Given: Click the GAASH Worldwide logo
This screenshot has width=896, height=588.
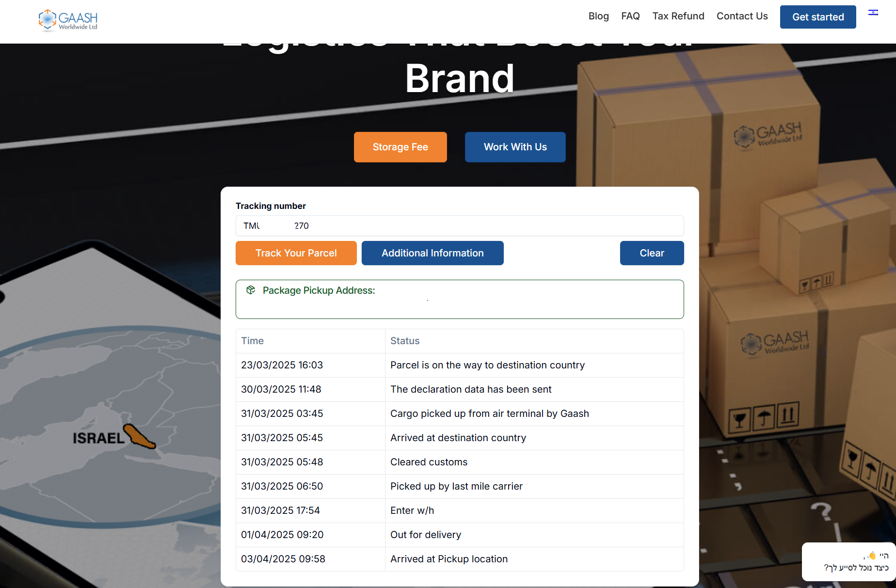Looking at the screenshot, I should (x=68, y=20).
